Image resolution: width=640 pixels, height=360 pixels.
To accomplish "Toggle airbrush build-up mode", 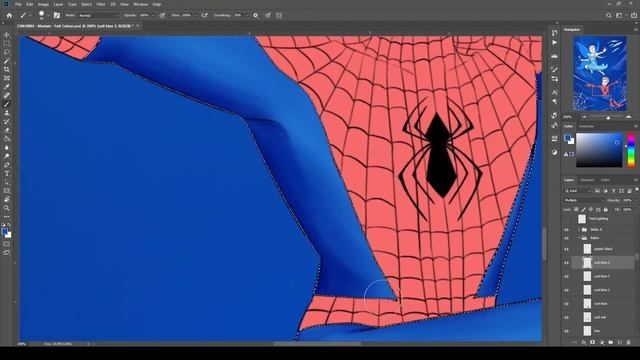I will tap(204, 16).
